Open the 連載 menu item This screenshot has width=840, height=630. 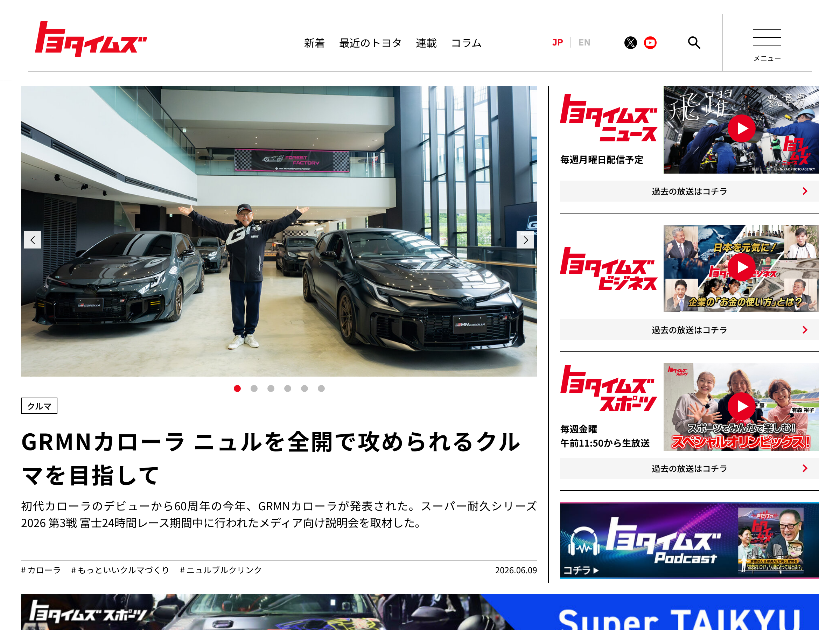coord(426,43)
